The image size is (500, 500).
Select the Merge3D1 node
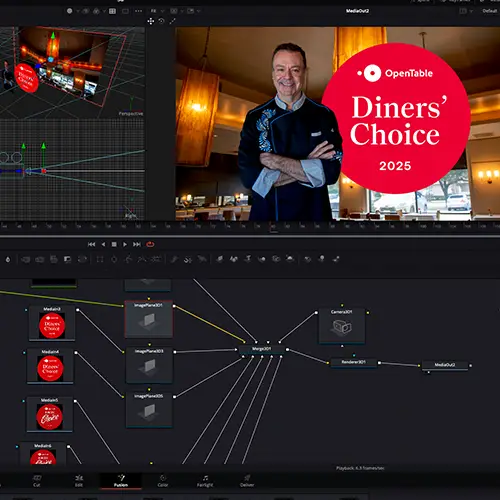pyautogui.click(x=262, y=349)
